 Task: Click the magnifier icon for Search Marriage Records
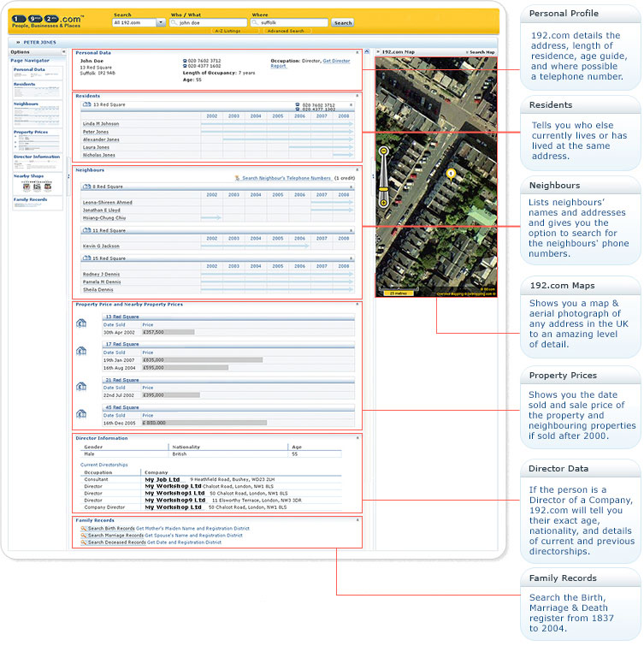pyautogui.click(x=84, y=536)
